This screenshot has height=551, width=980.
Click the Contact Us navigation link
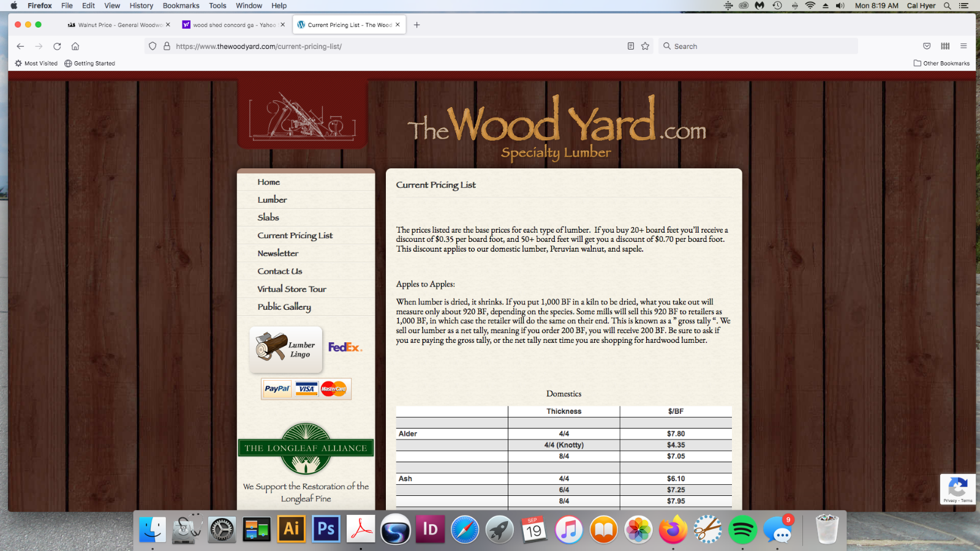tap(279, 271)
